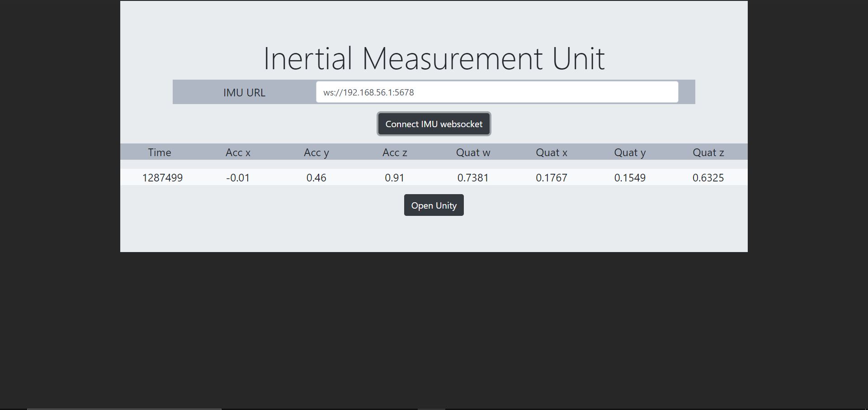Select the IMU URL label
This screenshot has height=410, width=868.
[244, 93]
